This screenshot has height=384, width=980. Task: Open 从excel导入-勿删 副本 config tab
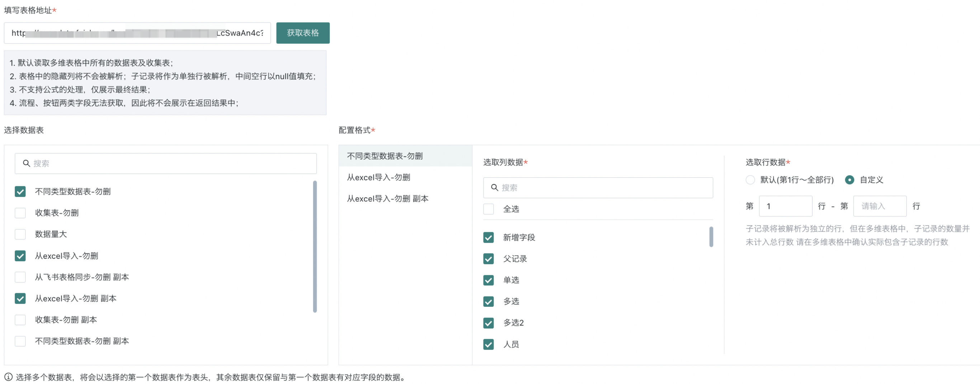click(387, 199)
